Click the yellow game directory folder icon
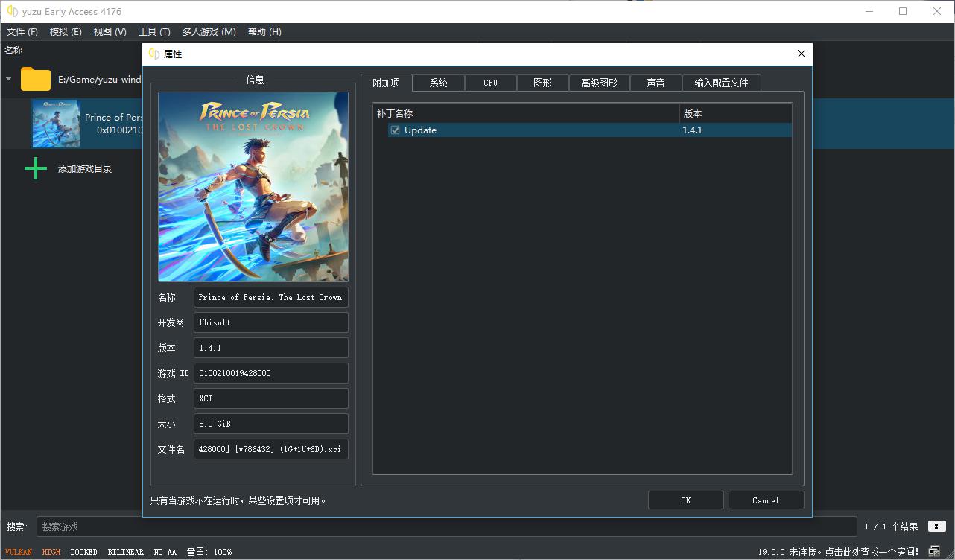The width and height of the screenshot is (955, 560). click(36, 79)
